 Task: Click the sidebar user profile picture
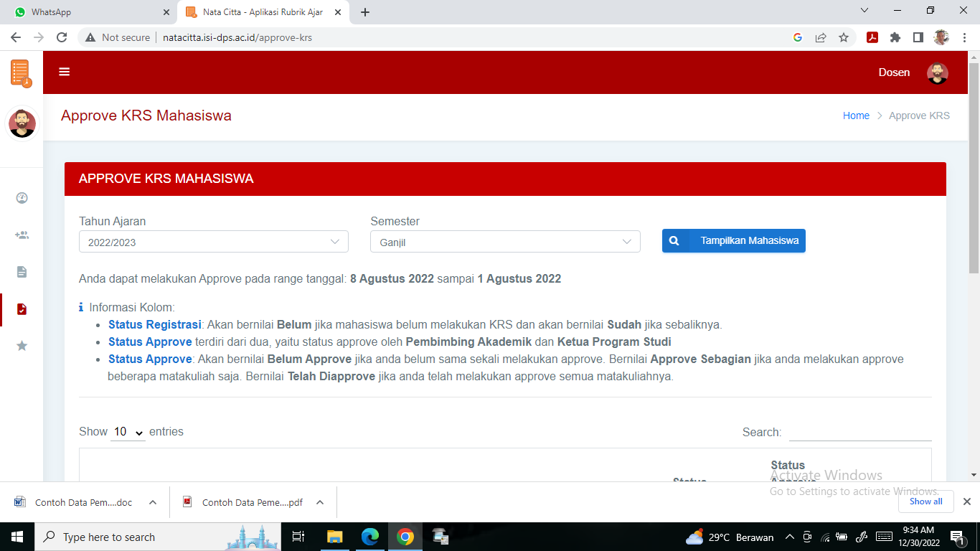22,123
